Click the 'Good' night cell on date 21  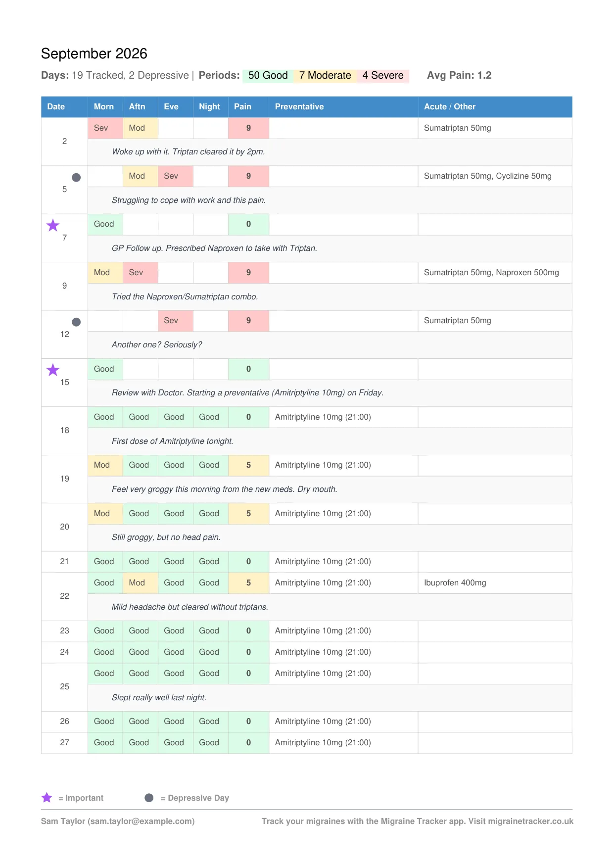tap(211, 562)
